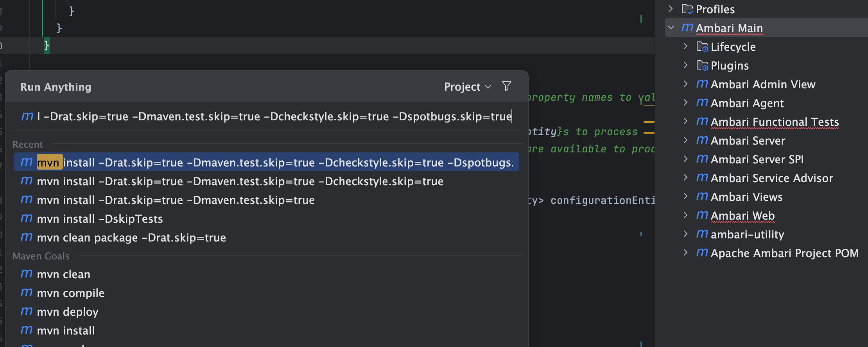
Task: Expand Ambari Service Advisor module
Action: pyautogui.click(x=685, y=177)
